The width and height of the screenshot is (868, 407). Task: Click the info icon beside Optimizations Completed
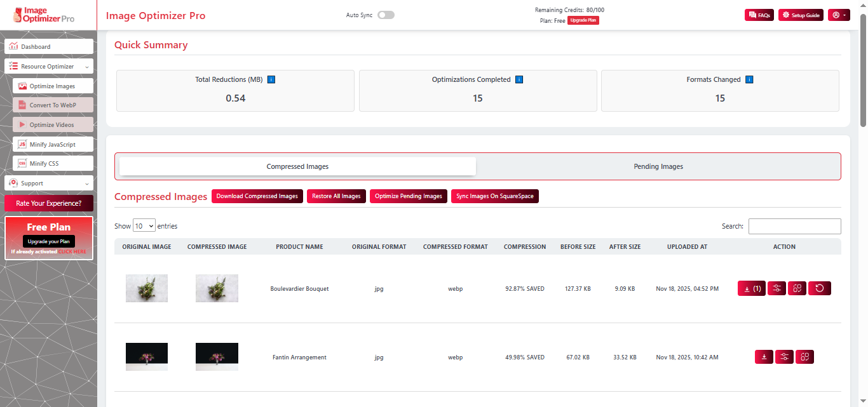tap(519, 80)
